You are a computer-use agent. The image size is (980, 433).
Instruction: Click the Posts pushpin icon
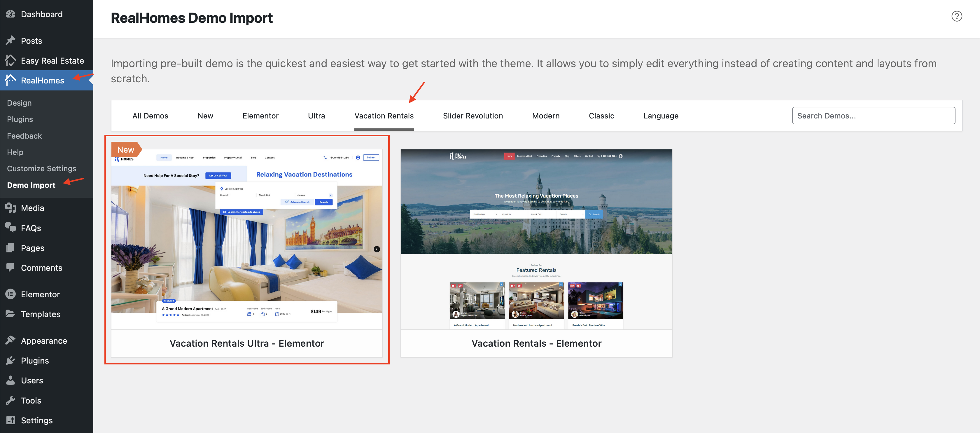[11, 40]
